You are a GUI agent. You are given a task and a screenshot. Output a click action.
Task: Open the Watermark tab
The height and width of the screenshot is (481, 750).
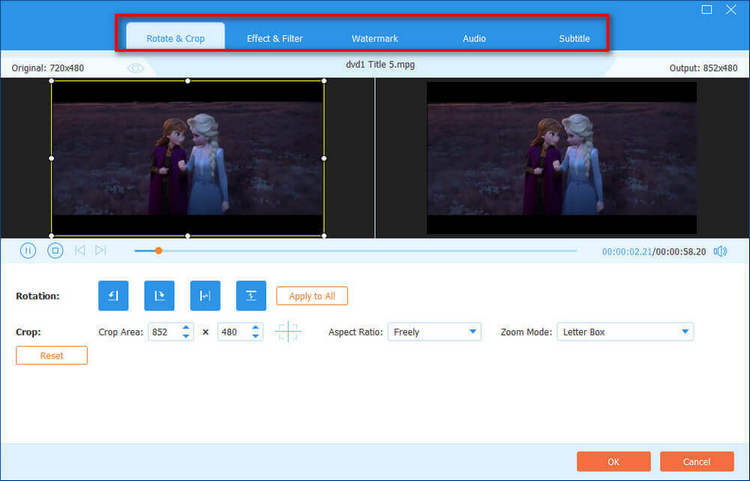(375, 38)
